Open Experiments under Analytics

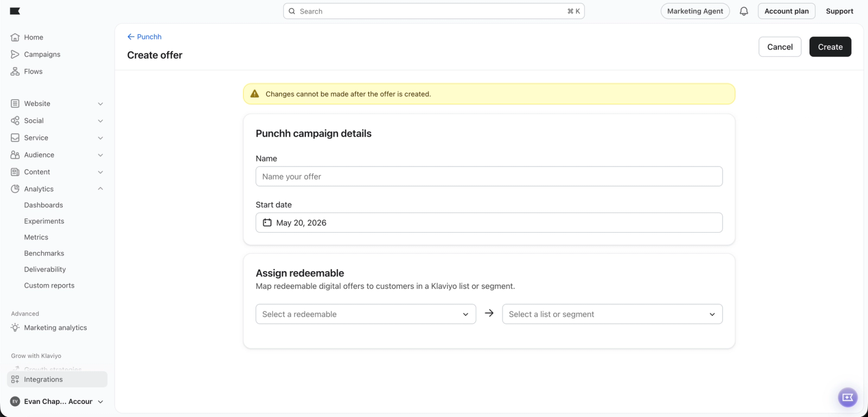click(x=44, y=221)
